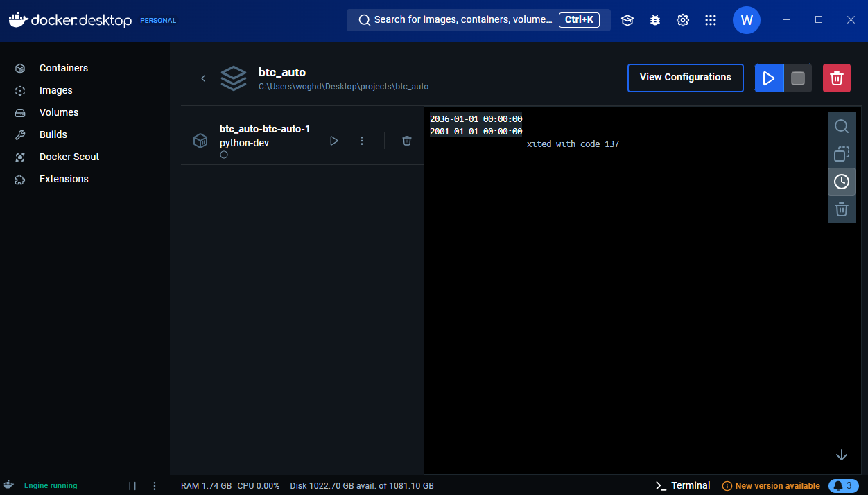Click the python-dev image label
This screenshot has width=868, height=495.
click(244, 143)
